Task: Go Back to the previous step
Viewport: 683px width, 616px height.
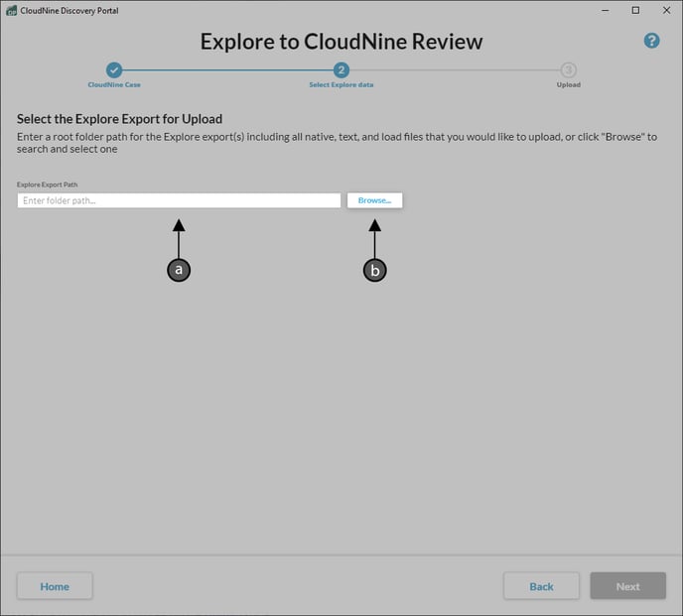Action: pos(541,586)
